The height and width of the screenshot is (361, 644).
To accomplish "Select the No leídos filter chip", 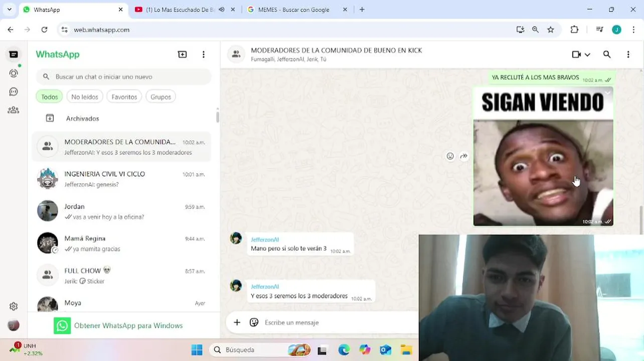I will 85,97.
